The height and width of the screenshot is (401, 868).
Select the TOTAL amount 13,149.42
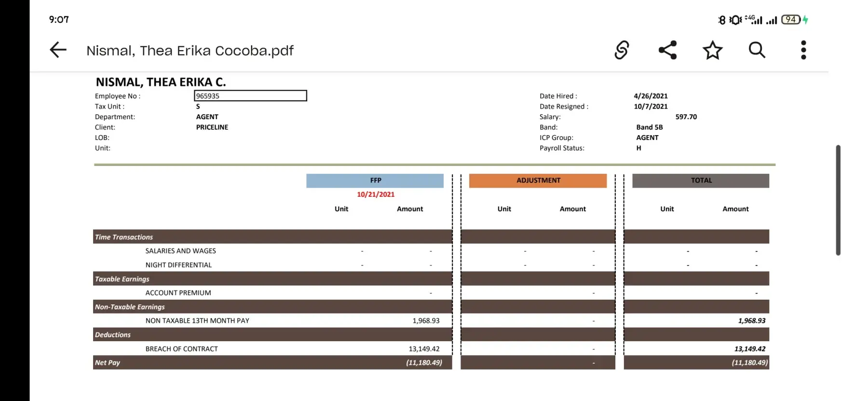750,349
